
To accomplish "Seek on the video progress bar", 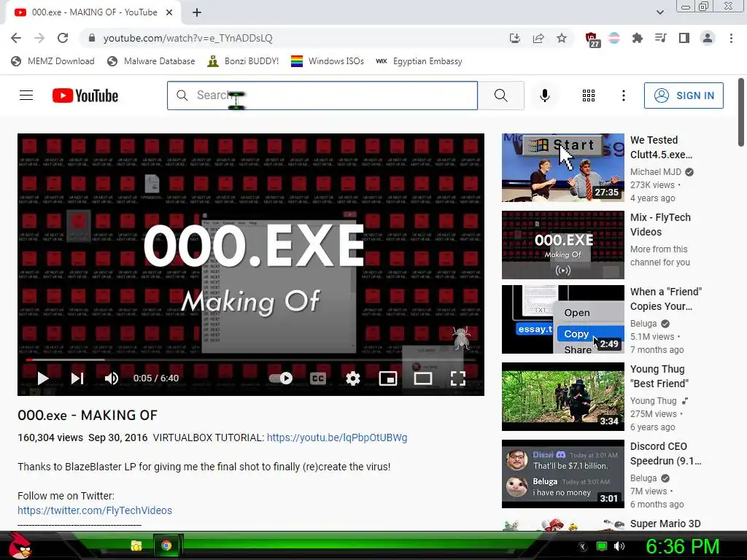I will [251, 360].
